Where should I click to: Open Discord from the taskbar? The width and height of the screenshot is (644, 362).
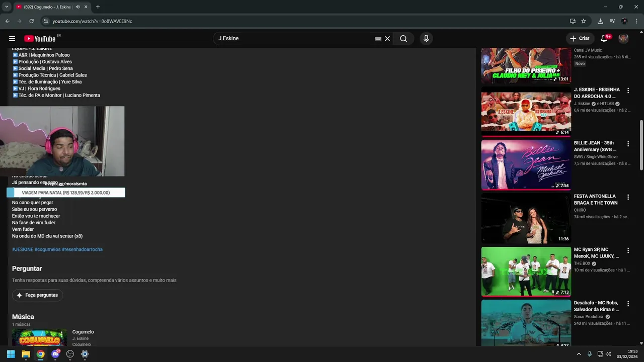point(55,354)
